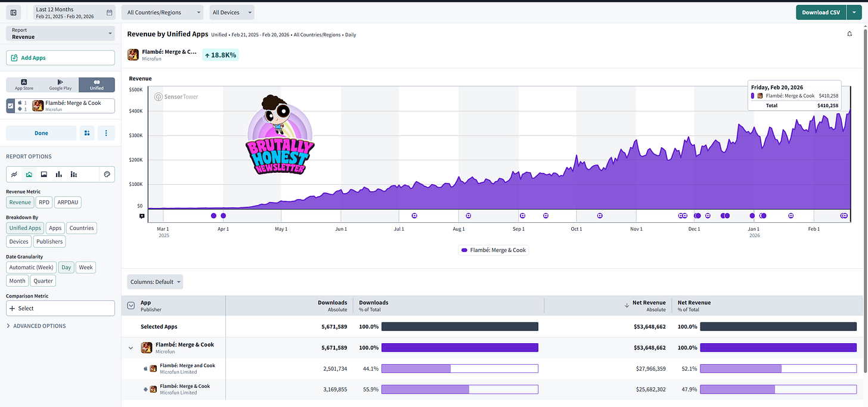The image size is (868, 407).
Task: Collapse Flambé: Merge & Cook table row
Action: tap(131, 348)
